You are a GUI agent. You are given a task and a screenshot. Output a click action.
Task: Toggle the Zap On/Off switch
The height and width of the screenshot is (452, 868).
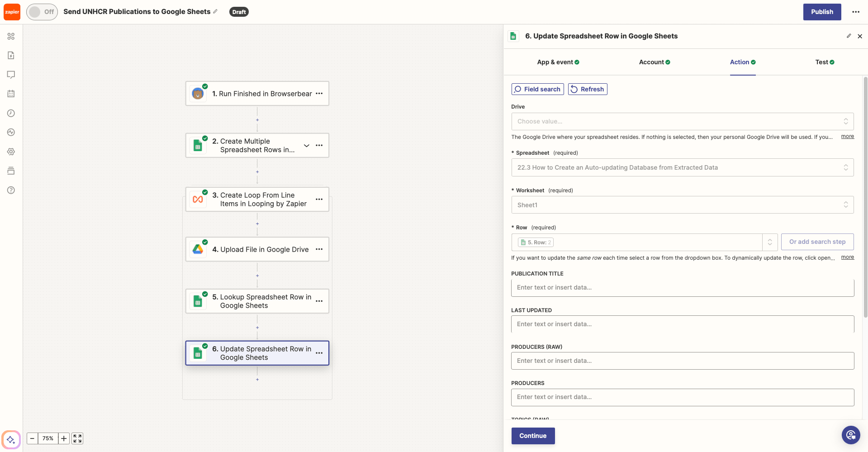[x=42, y=12]
